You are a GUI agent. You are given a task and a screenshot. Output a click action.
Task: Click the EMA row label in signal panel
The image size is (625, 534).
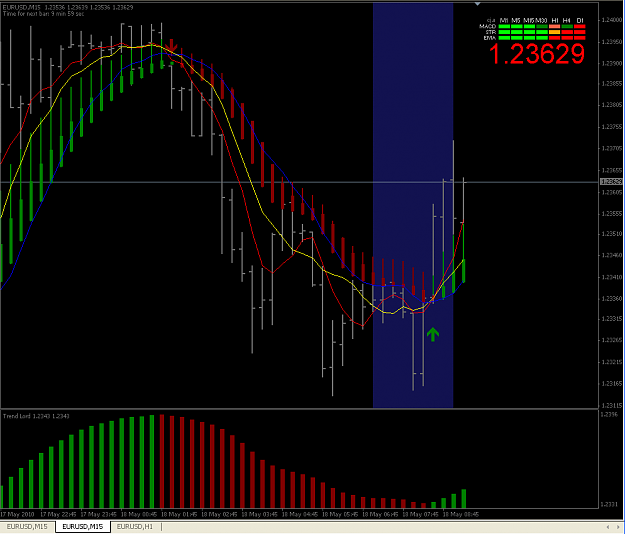(x=489, y=38)
